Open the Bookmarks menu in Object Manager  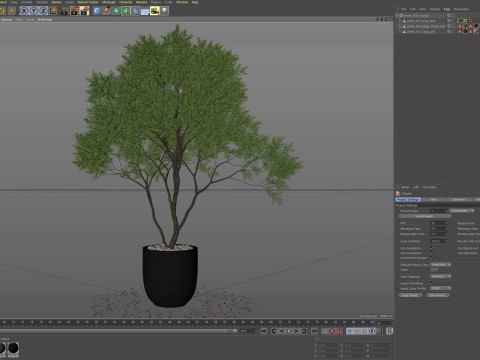(x=461, y=9)
